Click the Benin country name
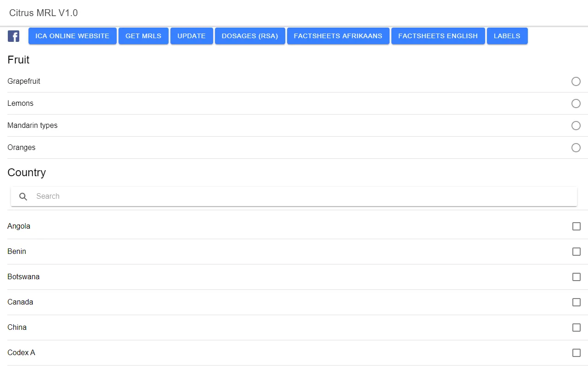Image resolution: width=588 pixels, height=368 pixels. pos(17,251)
